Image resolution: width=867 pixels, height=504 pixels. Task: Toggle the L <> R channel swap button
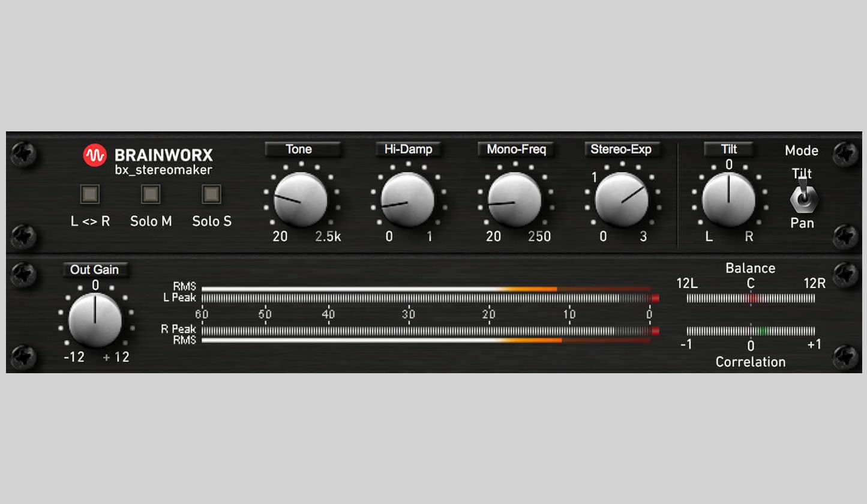(90, 194)
